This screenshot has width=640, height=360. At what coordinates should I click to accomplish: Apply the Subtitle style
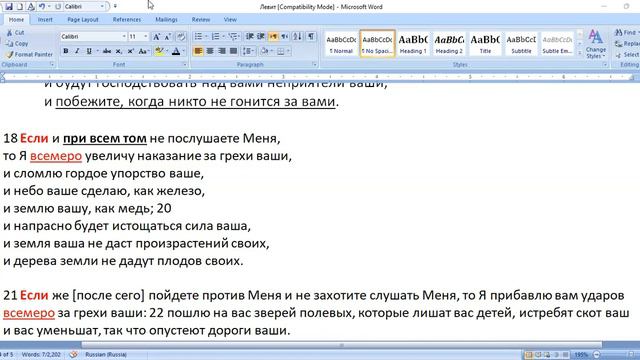click(x=521, y=44)
